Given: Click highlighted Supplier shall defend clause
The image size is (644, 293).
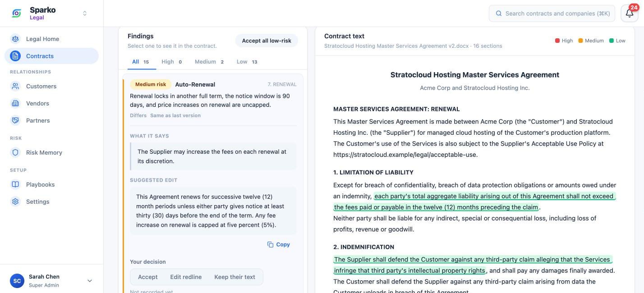Looking at the screenshot, I should point(473,265).
